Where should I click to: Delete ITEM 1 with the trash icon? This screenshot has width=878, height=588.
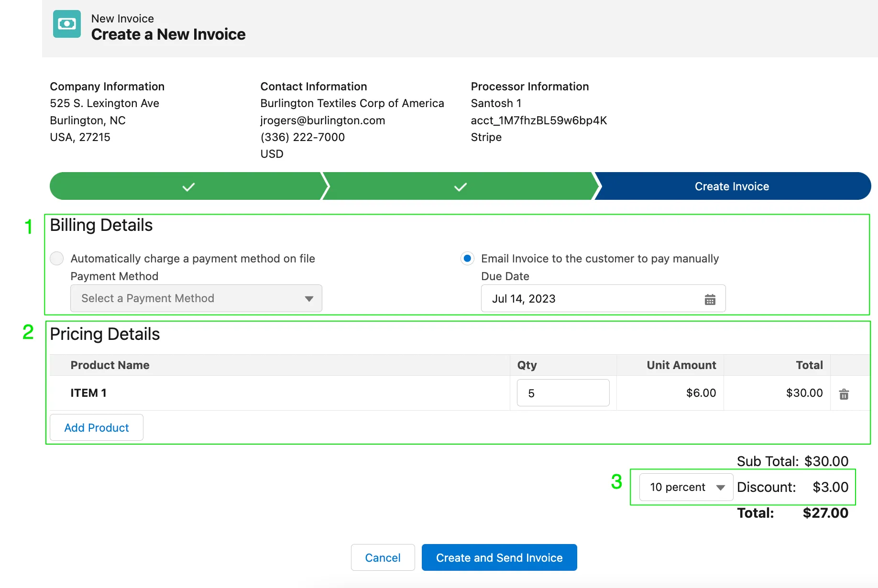click(x=844, y=394)
